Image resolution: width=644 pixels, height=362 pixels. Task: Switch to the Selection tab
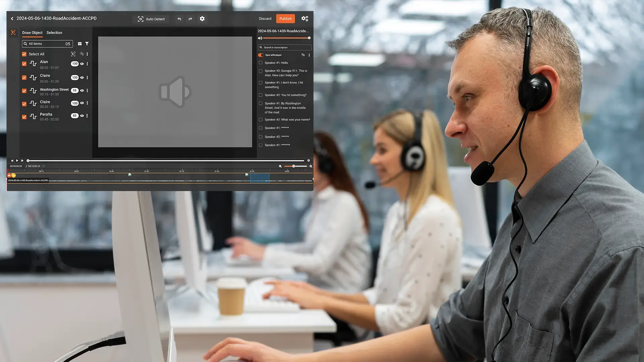point(54,33)
